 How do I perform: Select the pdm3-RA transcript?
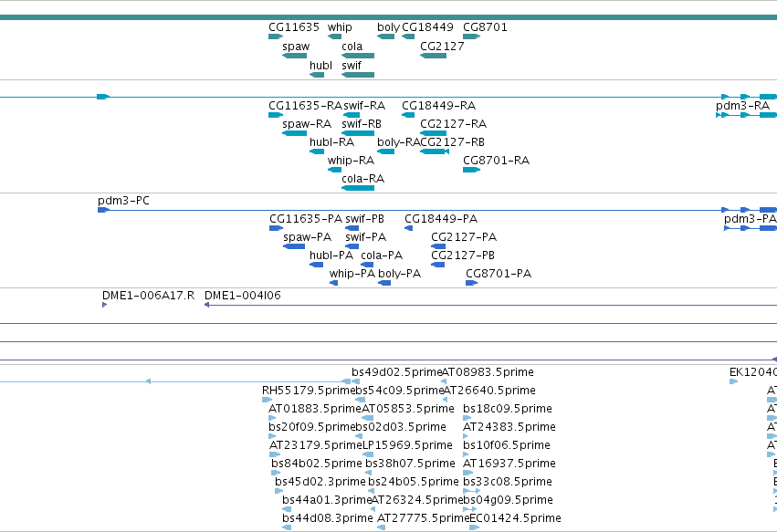point(746,115)
